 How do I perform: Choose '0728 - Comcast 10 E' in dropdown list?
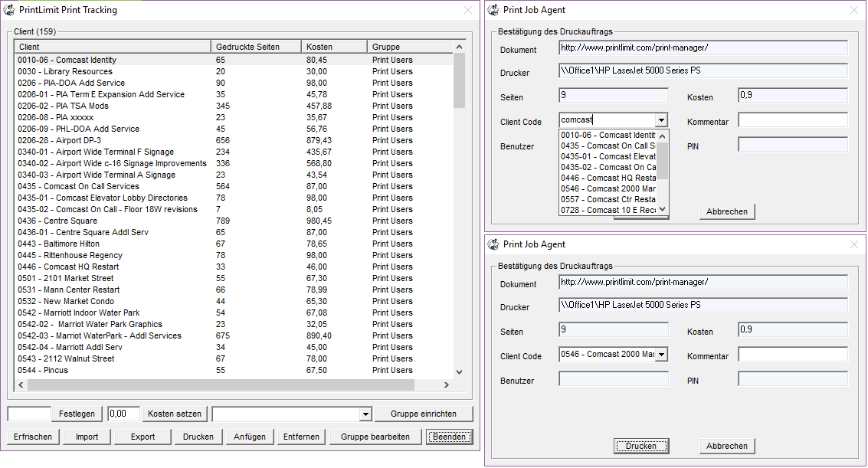click(x=608, y=210)
